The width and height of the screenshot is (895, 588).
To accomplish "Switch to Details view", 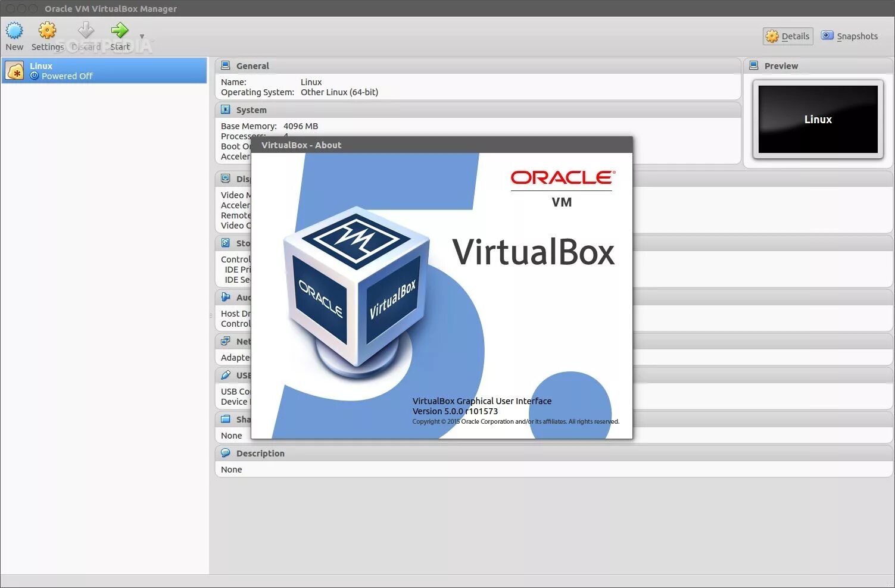I will (788, 36).
